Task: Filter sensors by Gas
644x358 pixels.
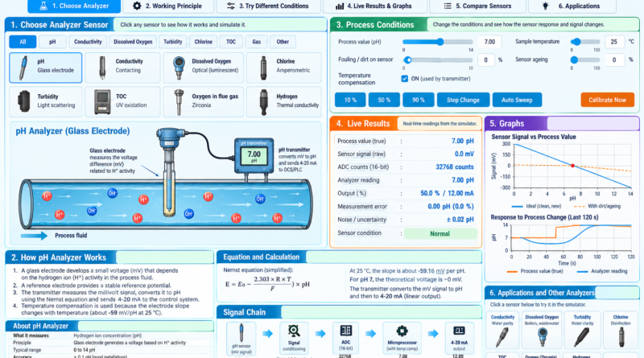Action: pos(257,42)
